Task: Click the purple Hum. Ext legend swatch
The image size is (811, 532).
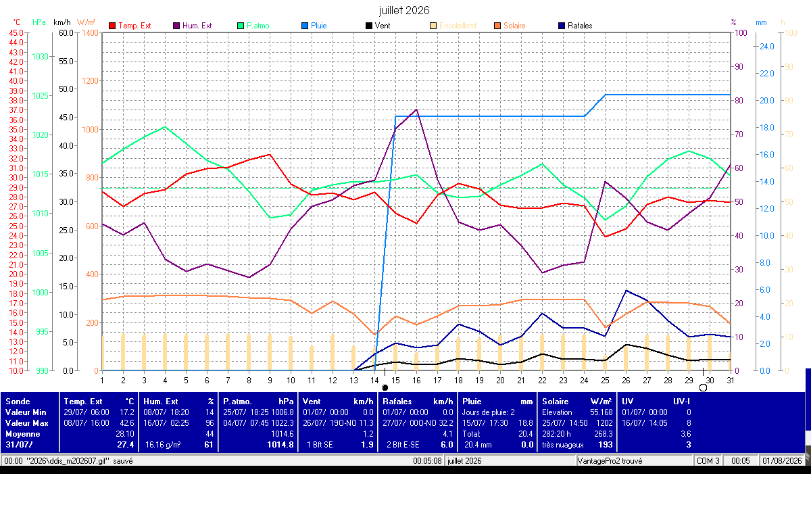Action: 176,26
